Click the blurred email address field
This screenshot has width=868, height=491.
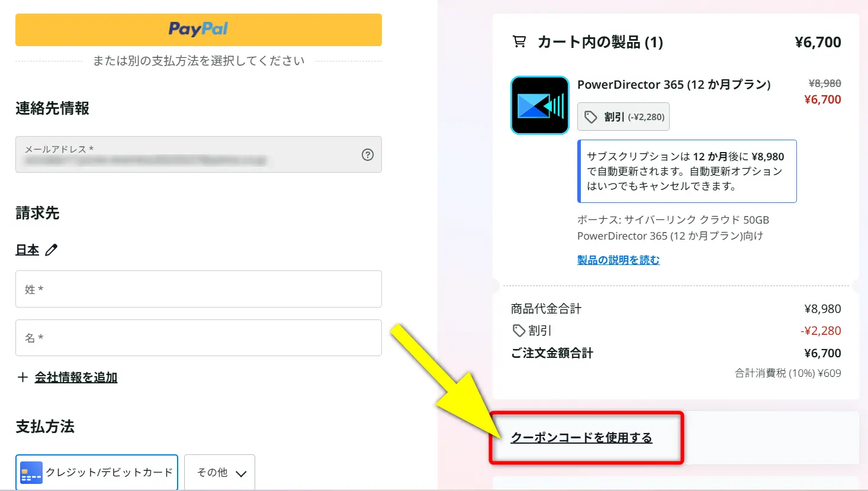198,154
